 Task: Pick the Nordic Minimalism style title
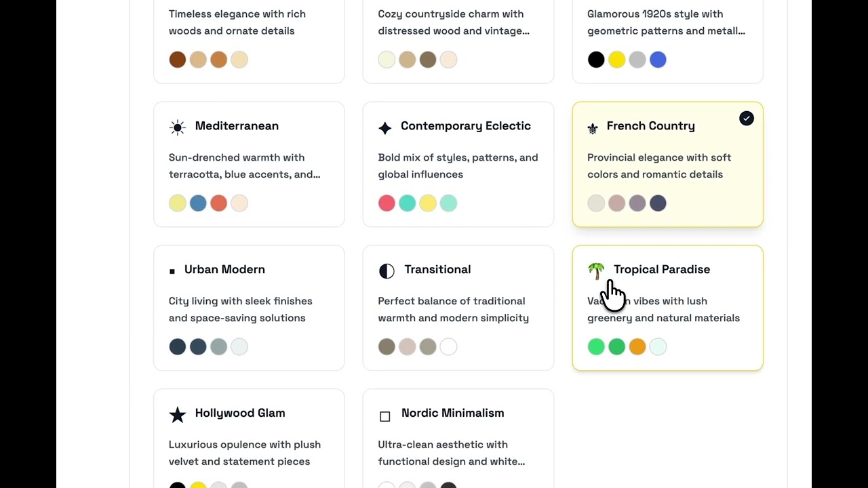tap(452, 413)
